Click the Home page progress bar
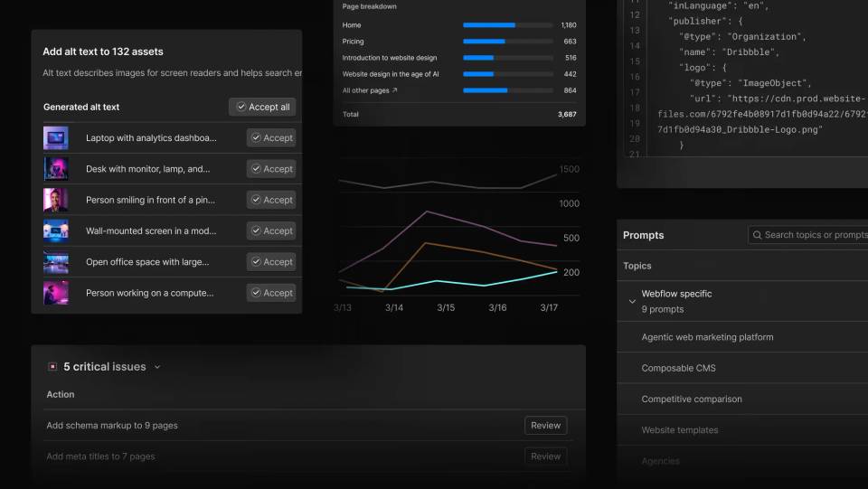 point(507,25)
